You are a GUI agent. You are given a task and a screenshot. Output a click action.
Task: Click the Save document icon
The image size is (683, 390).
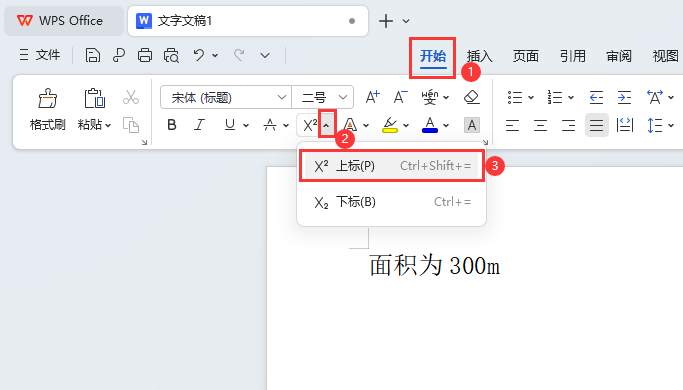(x=92, y=55)
